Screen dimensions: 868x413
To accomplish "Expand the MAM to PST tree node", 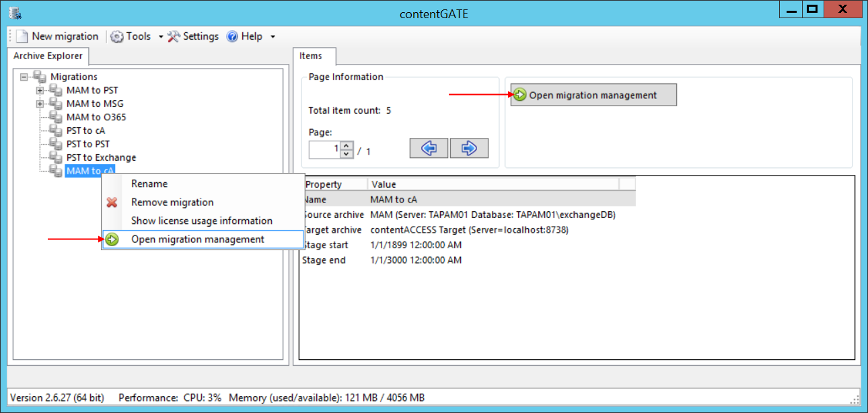I will [x=40, y=90].
